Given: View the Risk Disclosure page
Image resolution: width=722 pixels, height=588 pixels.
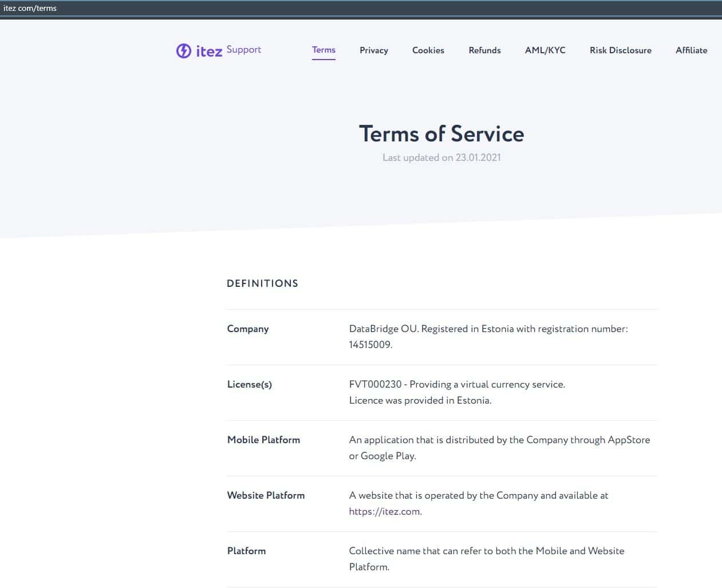Looking at the screenshot, I should (x=620, y=50).
